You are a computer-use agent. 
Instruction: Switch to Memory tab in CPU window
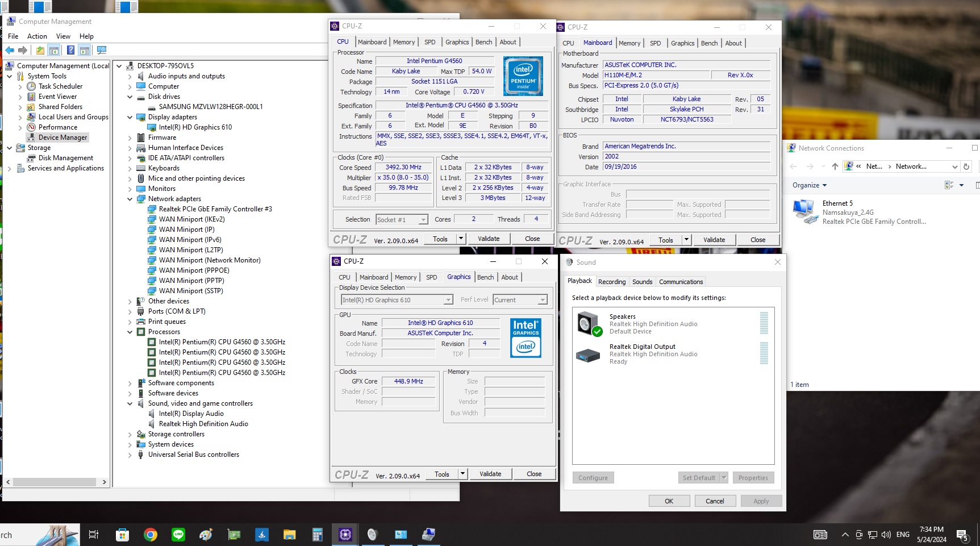click(x=404, y=42)
